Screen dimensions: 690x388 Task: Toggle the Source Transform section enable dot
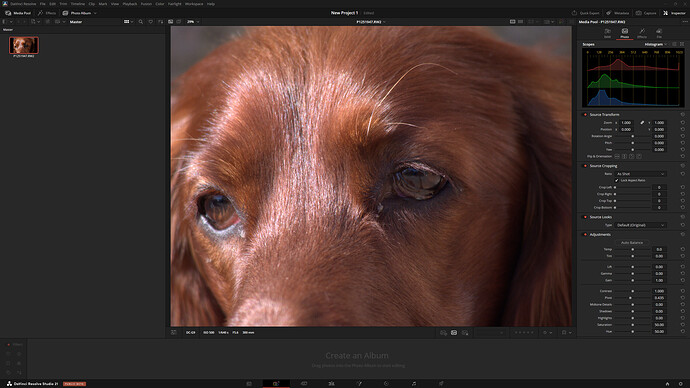point(585,115)
